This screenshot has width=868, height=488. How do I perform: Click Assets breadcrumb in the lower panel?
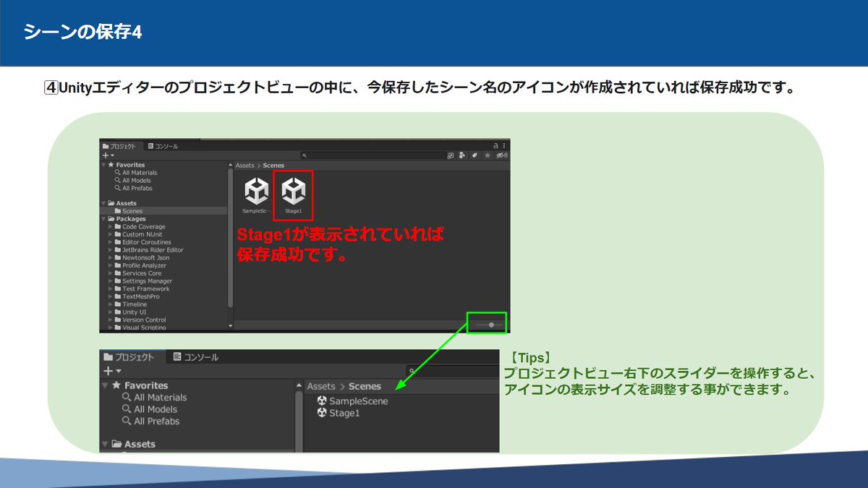pos(321,387)
